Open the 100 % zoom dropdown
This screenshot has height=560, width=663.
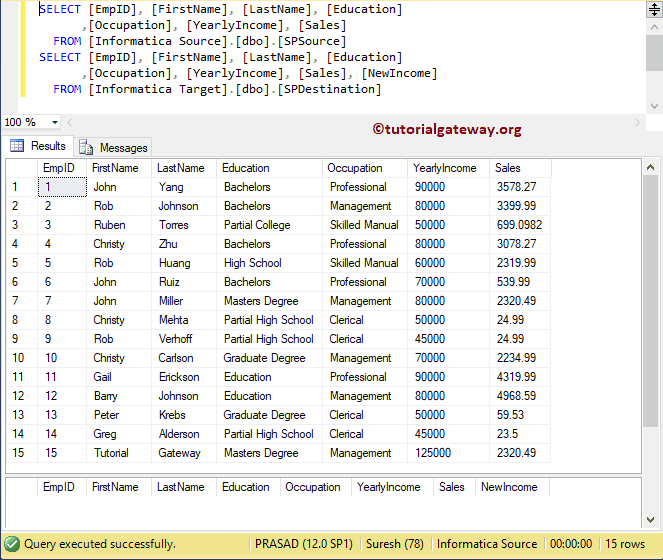coord(53,122)
